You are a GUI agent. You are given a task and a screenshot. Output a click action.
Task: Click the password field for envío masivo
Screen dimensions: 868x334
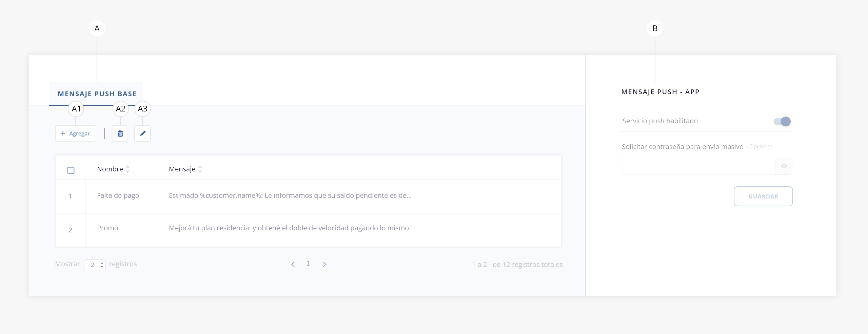point(697,166)
